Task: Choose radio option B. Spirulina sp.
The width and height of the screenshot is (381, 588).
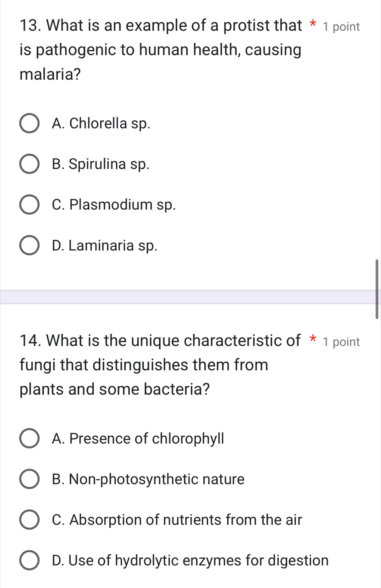Action: pyautogui.click(x=29, y=164)
